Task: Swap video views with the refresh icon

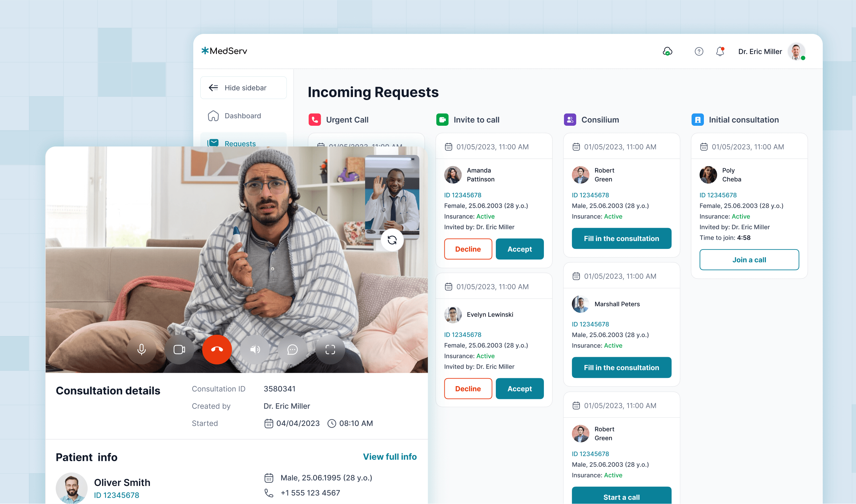Action: coord(392,240)
